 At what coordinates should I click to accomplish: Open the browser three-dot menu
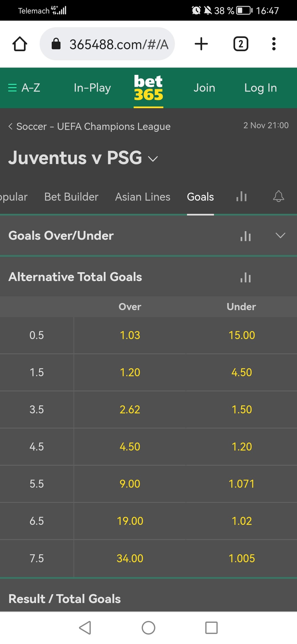274,44
